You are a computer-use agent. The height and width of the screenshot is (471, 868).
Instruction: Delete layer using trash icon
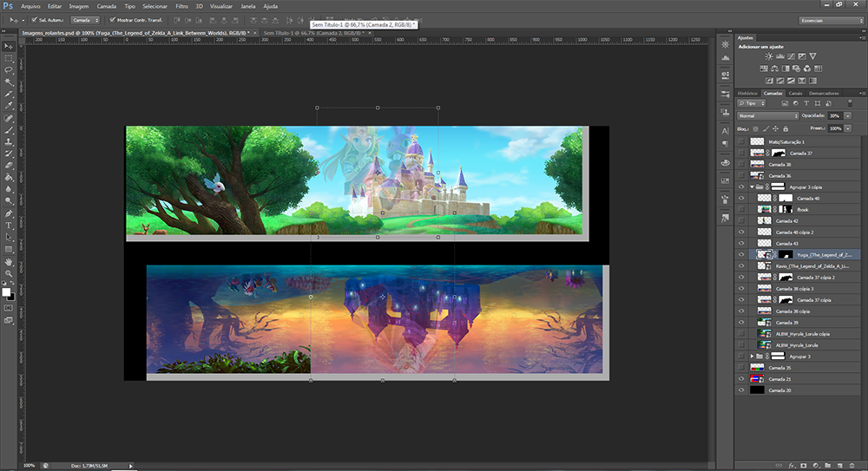(x=852, y=466)
